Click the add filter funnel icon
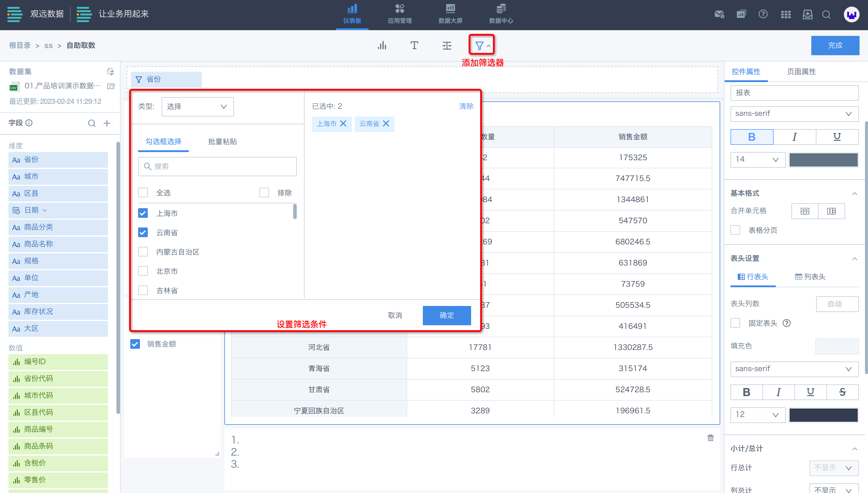868x493 pixels. click(480, 45)
